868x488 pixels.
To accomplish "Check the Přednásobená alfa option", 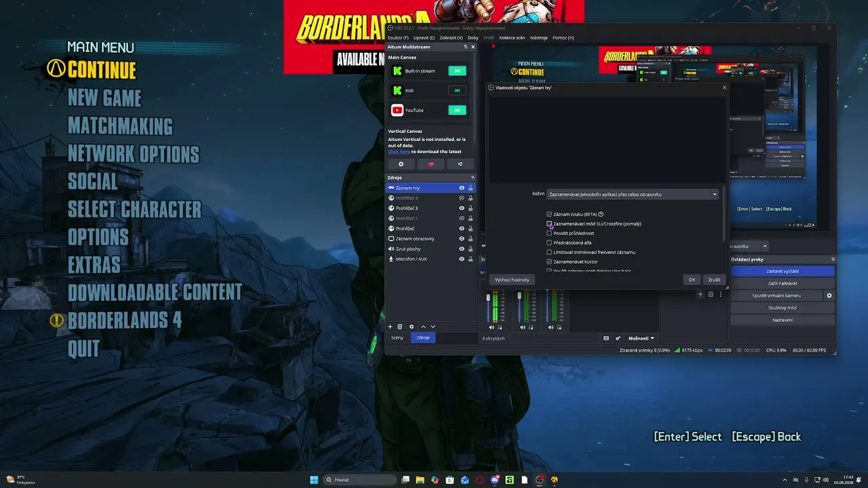I will pos(549,243).
